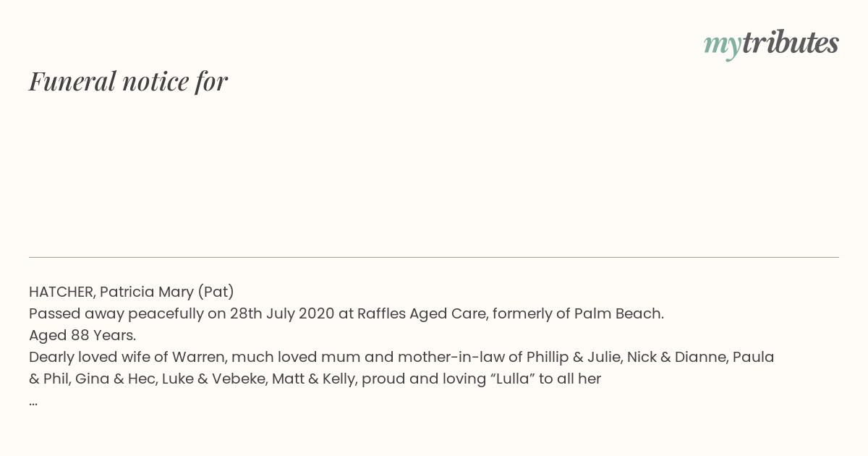The width and height of the screenshot is (868, 456).
Task: Select the "Aged 88 Years." line
Action: click(x=82, y=335)
